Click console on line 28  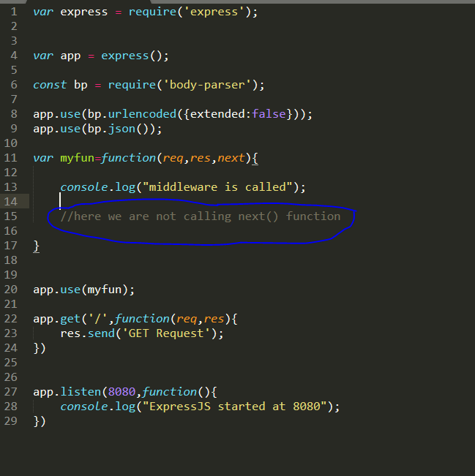84,407
